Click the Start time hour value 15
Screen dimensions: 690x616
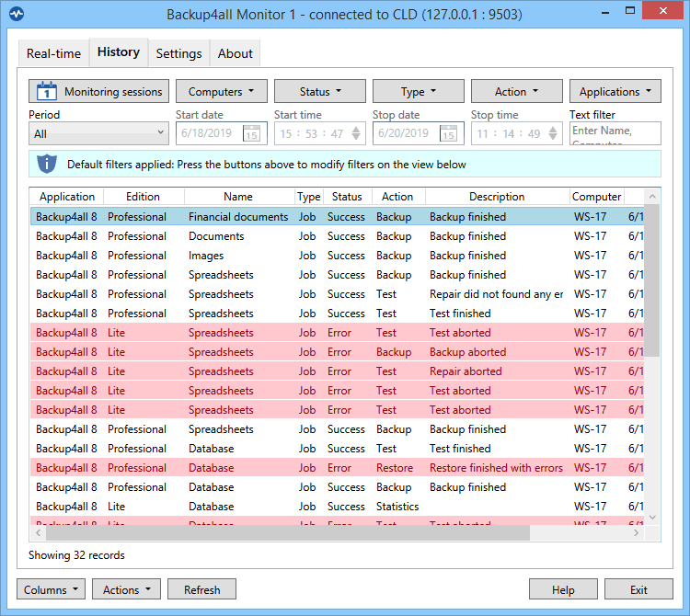tap(286, 133)
